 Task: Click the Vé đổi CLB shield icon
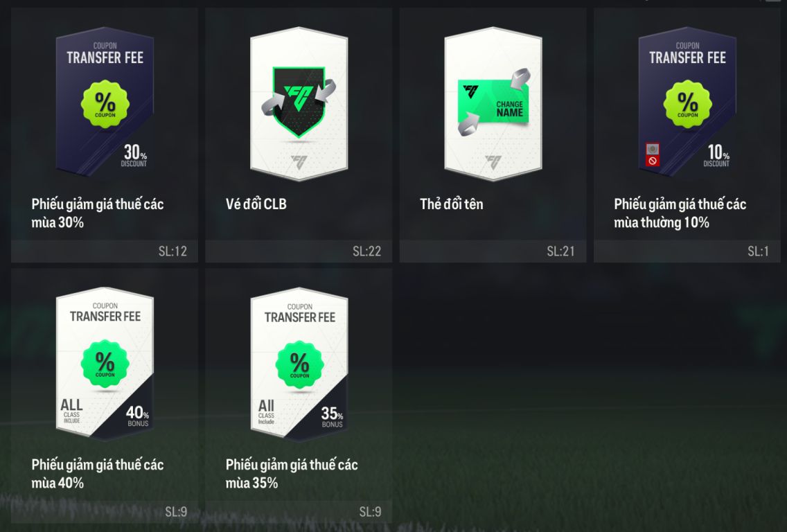pyautogui.click(x=299, y=103)
